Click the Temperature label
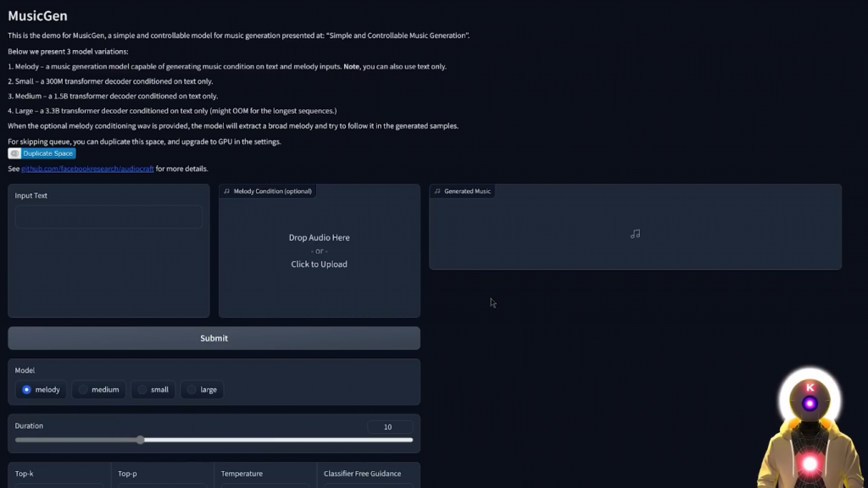Image resolution: width=868 pixels, height=488 pixels. click(x=242, y=474)
